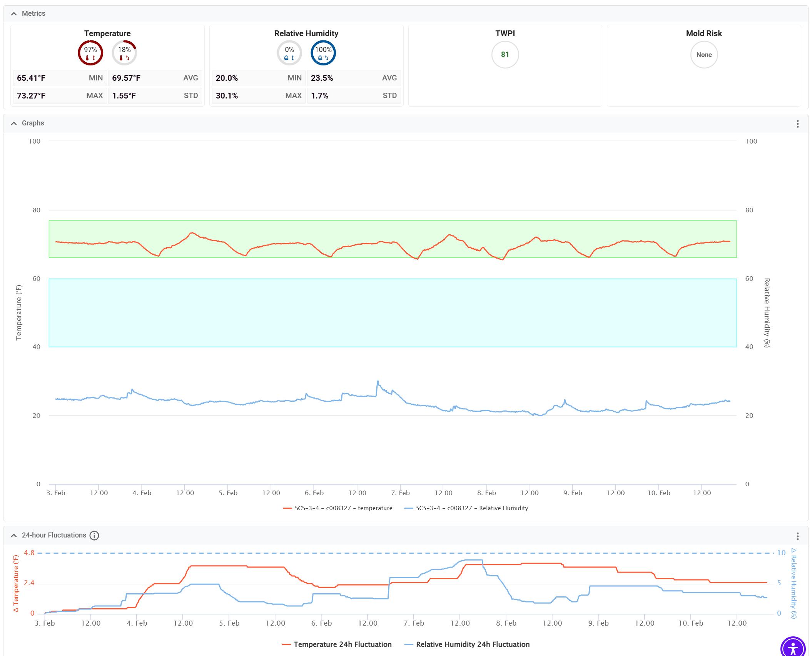Toggle Temperature 24h Fluctuation legend entry

[342, 644]
